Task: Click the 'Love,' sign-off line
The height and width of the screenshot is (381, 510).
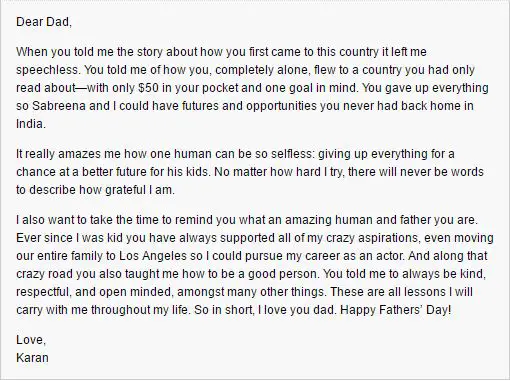Action: coord(31,340)
